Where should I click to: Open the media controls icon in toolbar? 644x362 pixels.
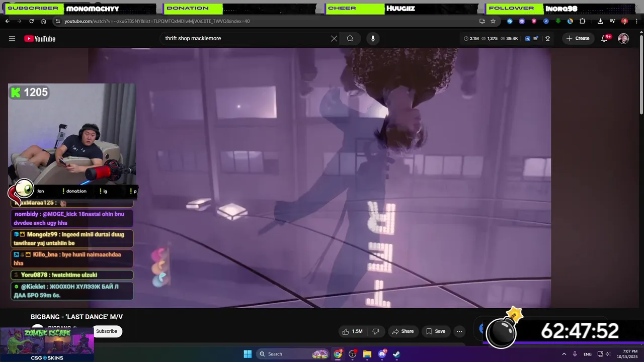tap(612, 21)
